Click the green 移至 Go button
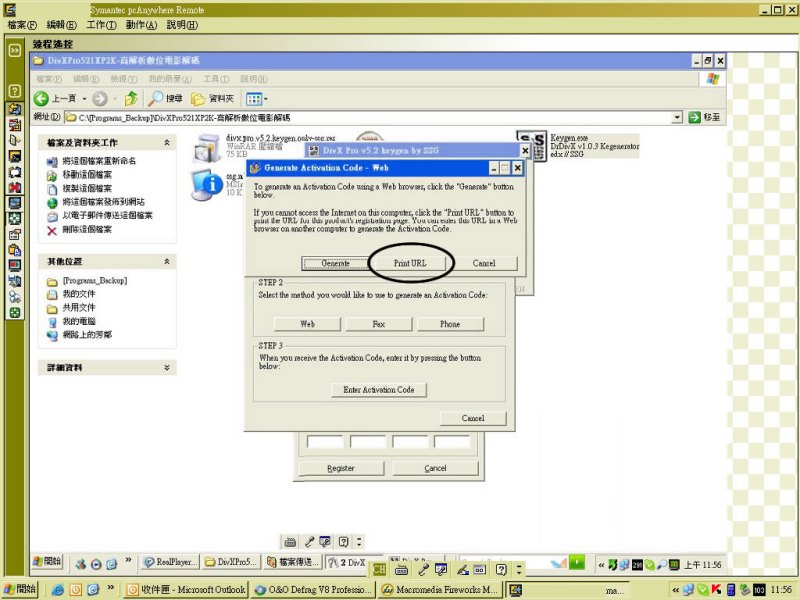The image size is (800, 600). [704, 117]
